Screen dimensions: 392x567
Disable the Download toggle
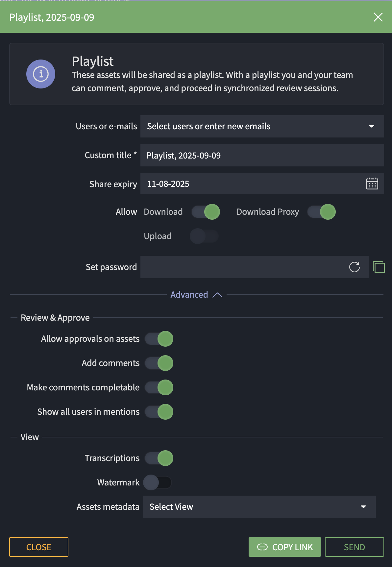point(206,212)
